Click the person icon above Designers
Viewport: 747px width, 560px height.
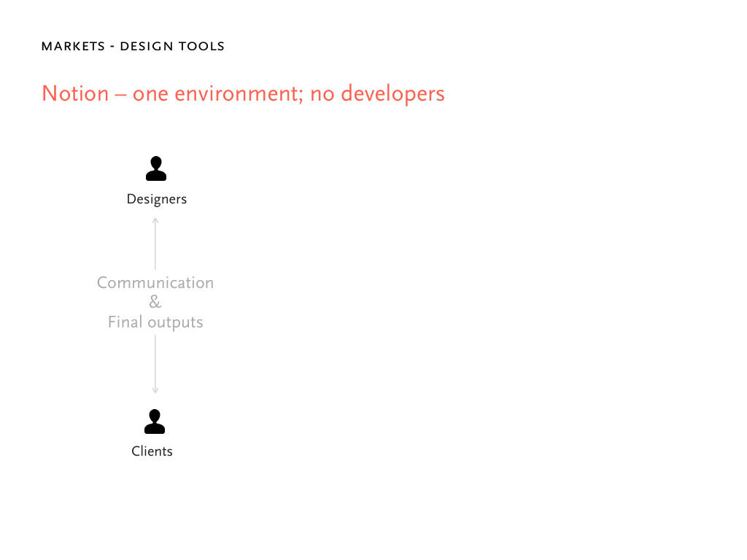156,168
